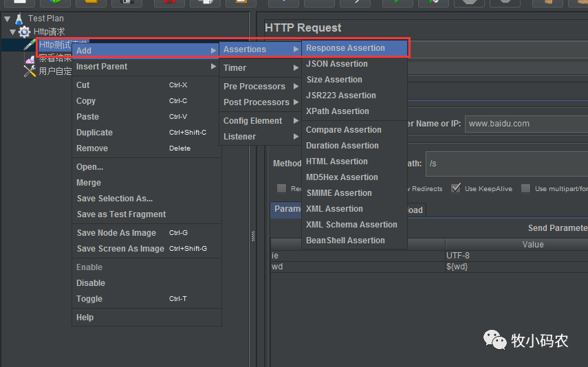
Task: Collapse the Http请求 thread group node
Action: pos(12,32)
